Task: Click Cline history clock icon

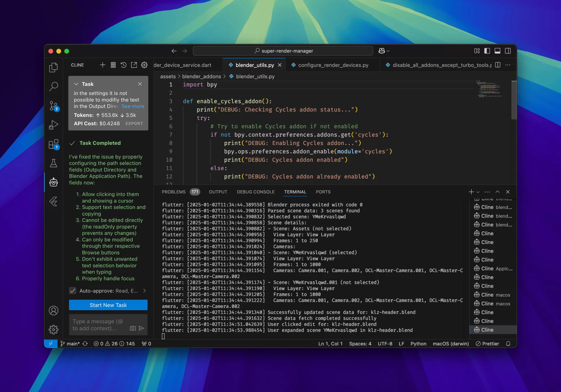Action: pyautogui.click(x=124, y=65)
